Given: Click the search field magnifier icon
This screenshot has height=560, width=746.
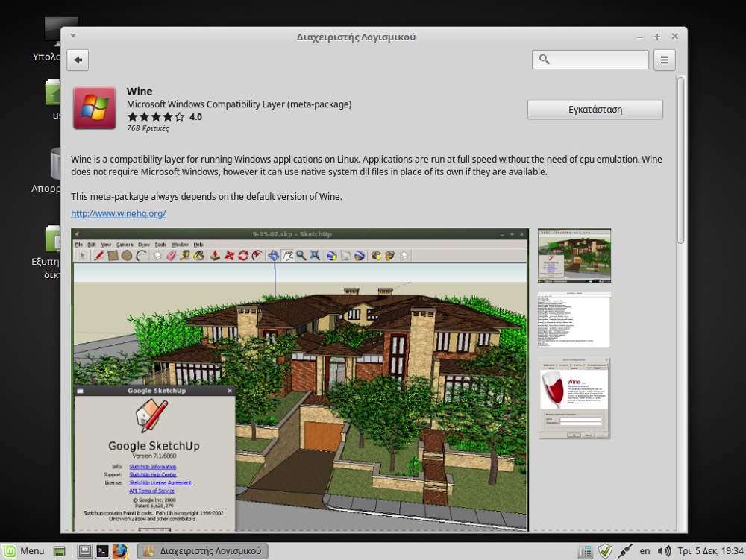Looking at the screenshot, I should pyautogui.click(x=545, y=60).
